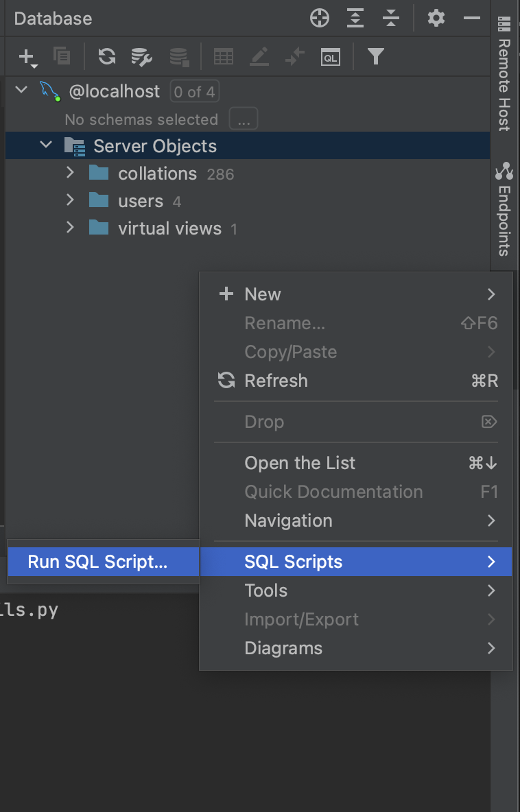Click the Duplicate data source icon
Image resolution: width=520 pixels, height=812 pixels.
coord(62,56)
